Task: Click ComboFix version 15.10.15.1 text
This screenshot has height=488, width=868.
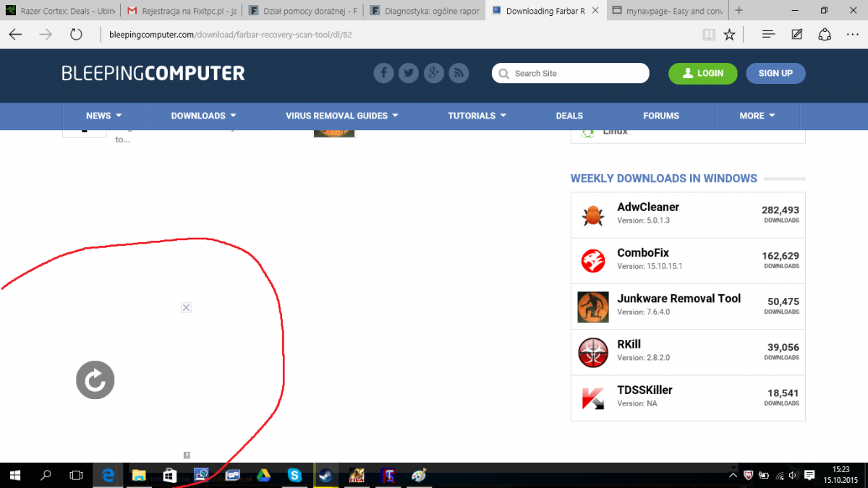Action: point(650,266)
